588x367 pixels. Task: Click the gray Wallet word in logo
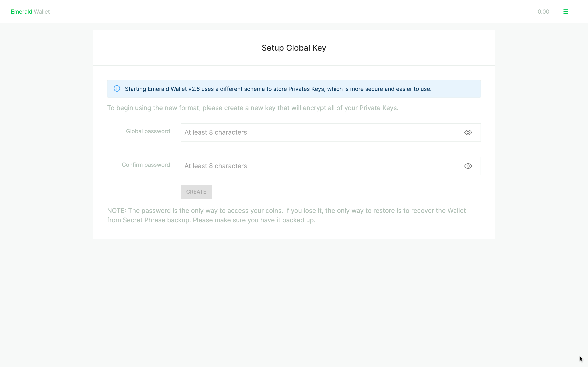pyautogui.click(x=42, y=12)
